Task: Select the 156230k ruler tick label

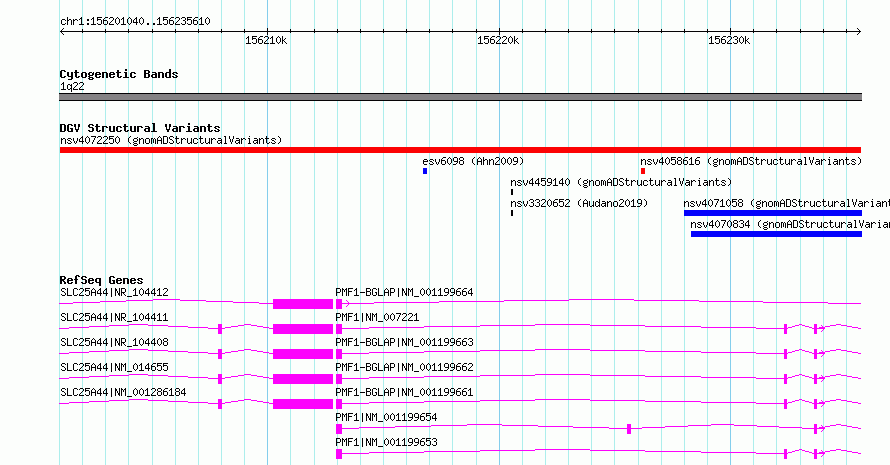Action: pos(729,40)
